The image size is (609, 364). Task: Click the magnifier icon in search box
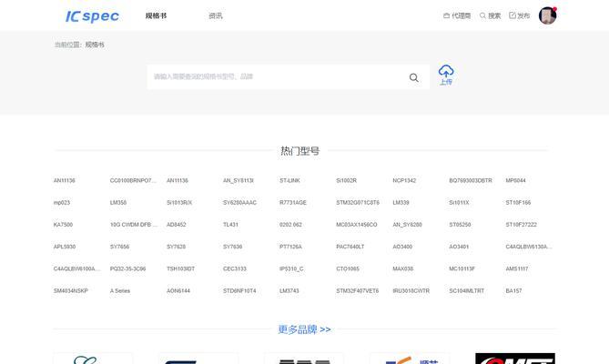tap(414, 77)
